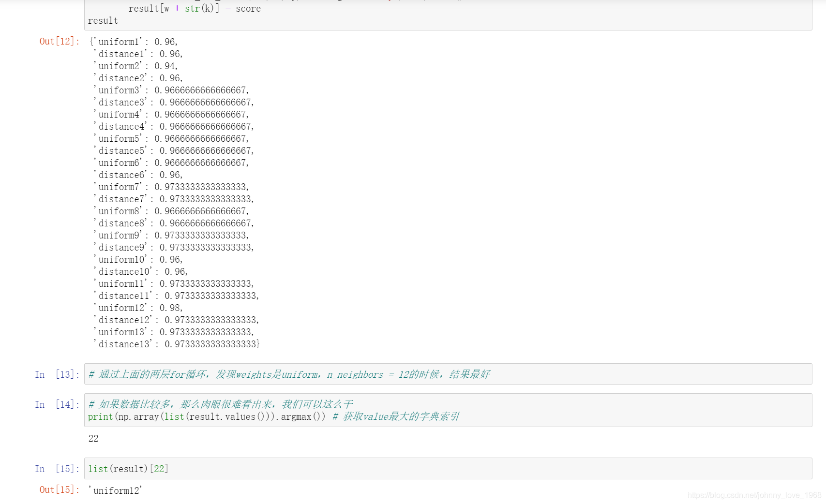The width and height of the screenshot is (826, 504).
Task: Click the 'uniform13' result line
Action: click(173, 332)
